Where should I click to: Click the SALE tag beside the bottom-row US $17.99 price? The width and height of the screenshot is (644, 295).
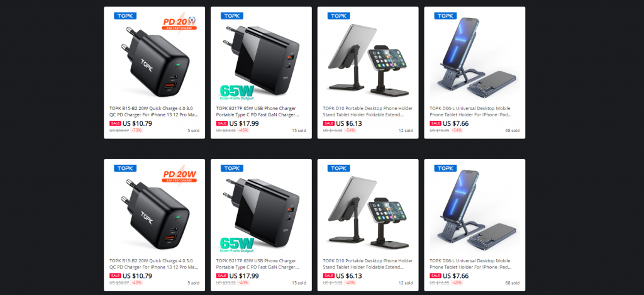(x=222, y=276)
